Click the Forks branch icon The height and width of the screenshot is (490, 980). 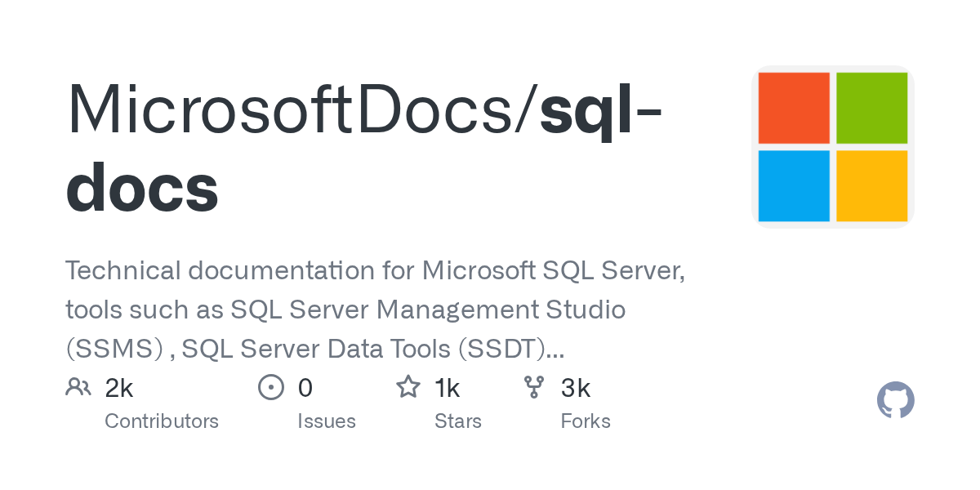(535, 387)
